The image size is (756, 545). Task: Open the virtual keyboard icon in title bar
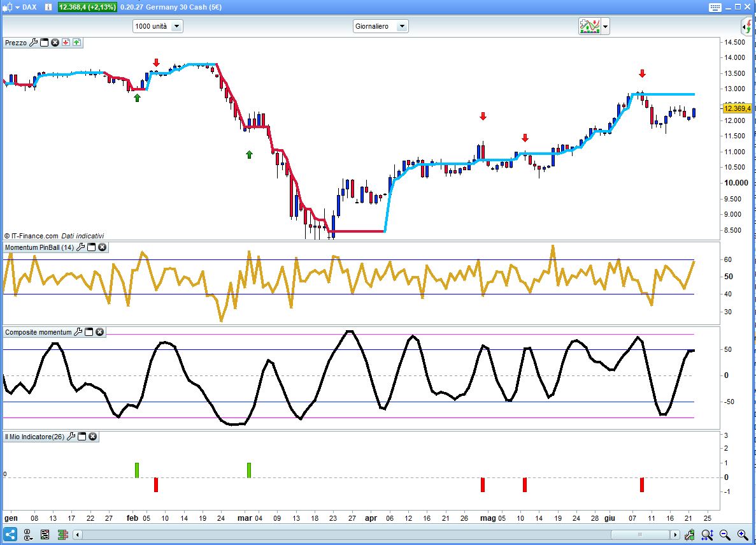pyautogui.click(x=715, y=7)
